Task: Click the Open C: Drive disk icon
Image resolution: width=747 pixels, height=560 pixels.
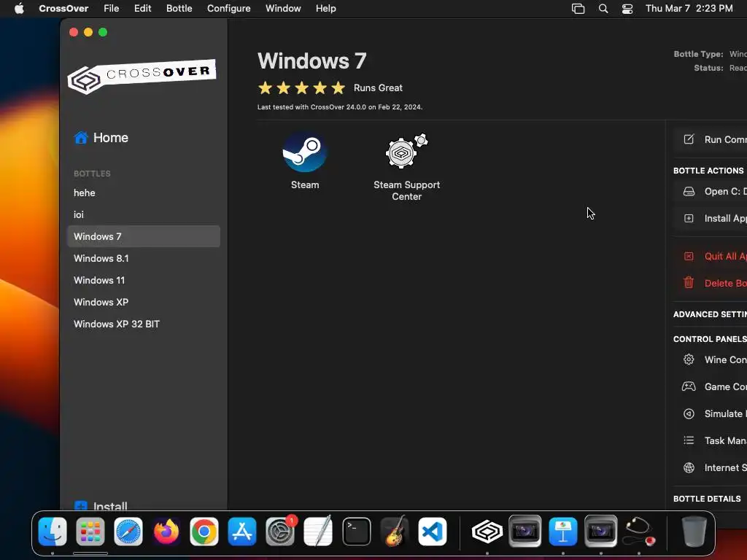Action: 689,192
